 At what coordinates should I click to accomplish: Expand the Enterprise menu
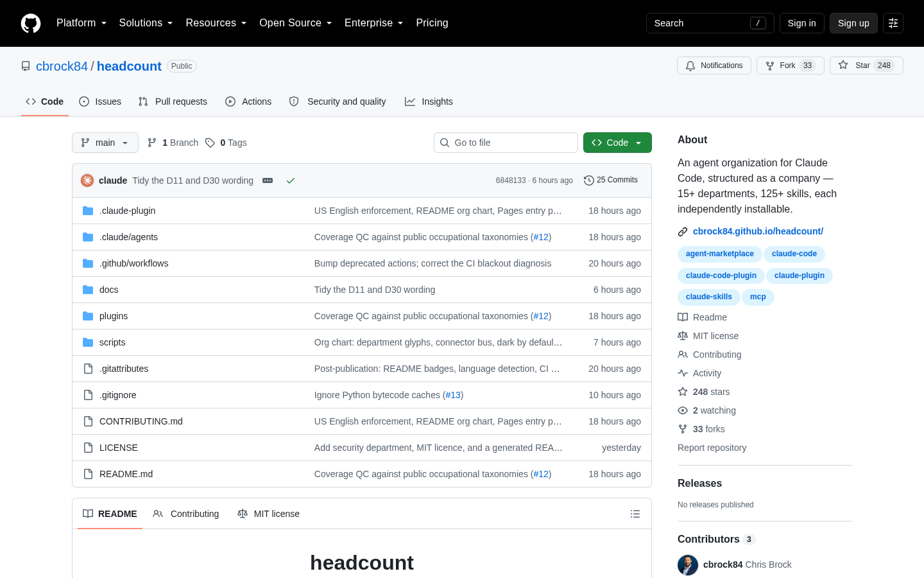click(374, 23)
